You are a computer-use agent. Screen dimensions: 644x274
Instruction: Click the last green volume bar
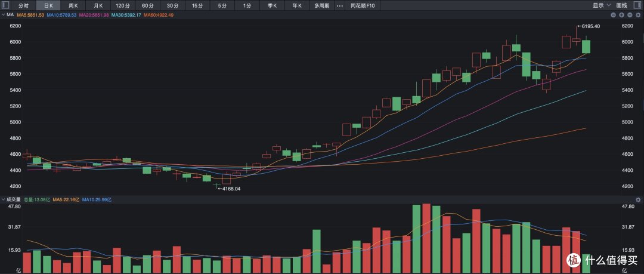click(x=586, y=263)
